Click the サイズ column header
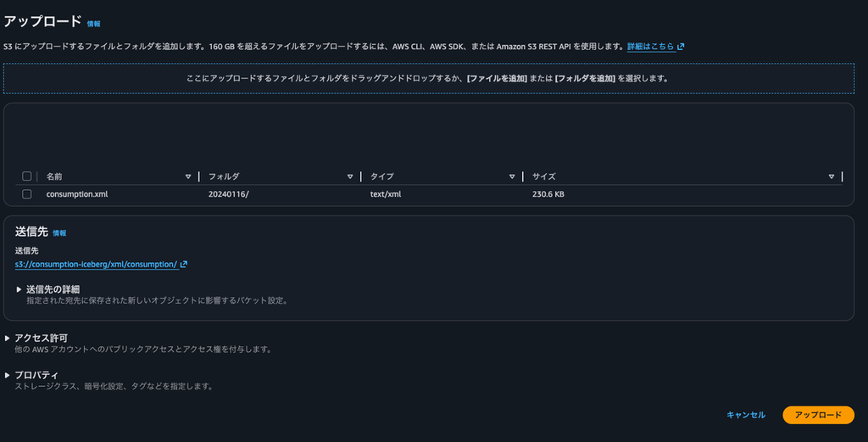868x442 pixels. point(543,176)
